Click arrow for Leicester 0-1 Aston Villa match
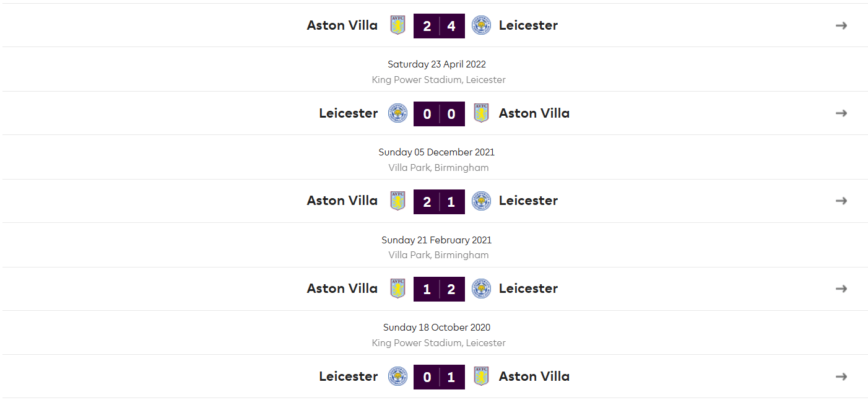This screenshot has height=413, width=868. coord(841,376)
